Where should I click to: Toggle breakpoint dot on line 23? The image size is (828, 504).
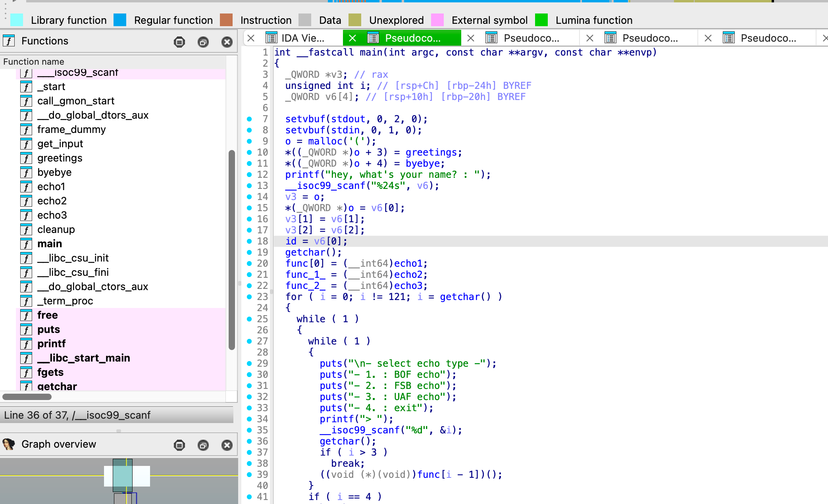click(x=249, y=297)
